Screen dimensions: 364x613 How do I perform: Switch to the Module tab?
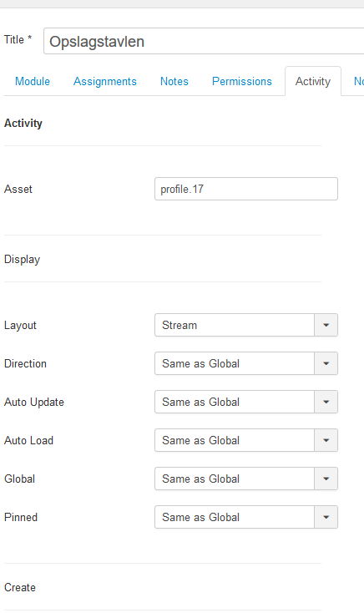(x=33, y=81)
